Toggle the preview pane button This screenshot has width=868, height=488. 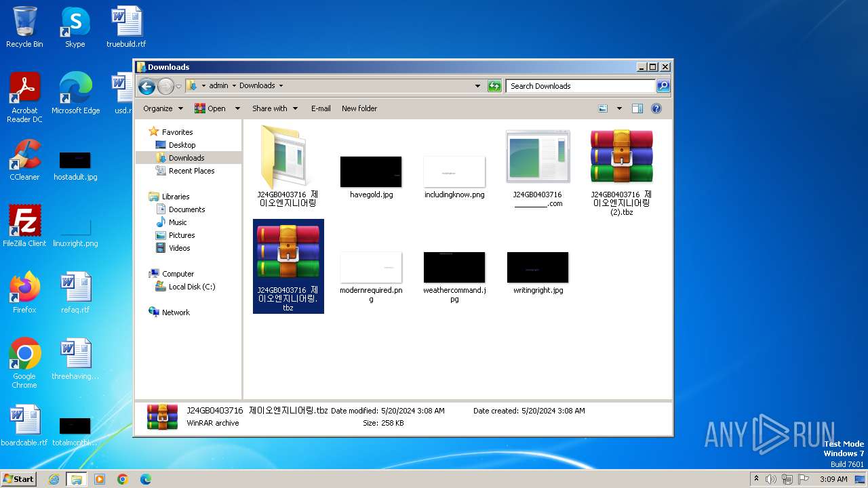pyautogui.click(x=637, y=108)
